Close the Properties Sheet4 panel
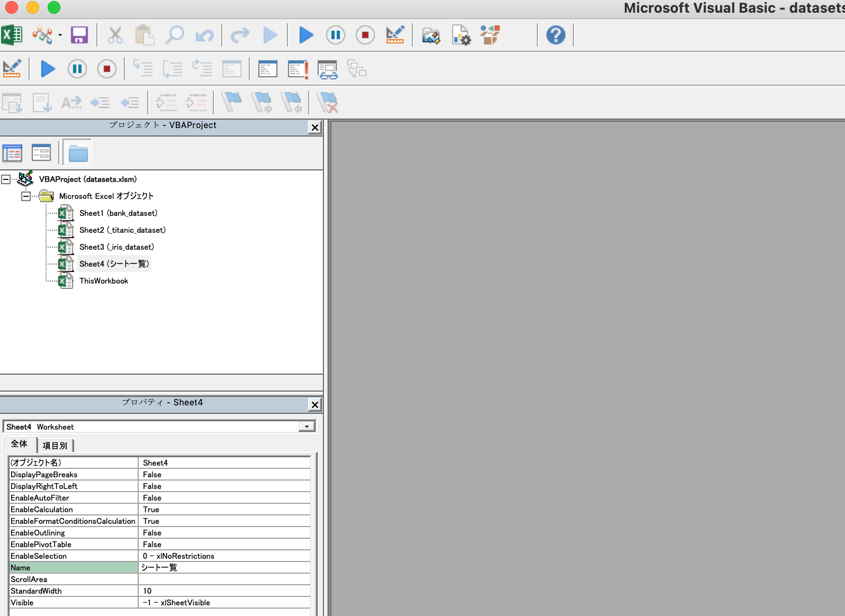The height and width of the screenshot is (616, 845). tap(315, 405)
